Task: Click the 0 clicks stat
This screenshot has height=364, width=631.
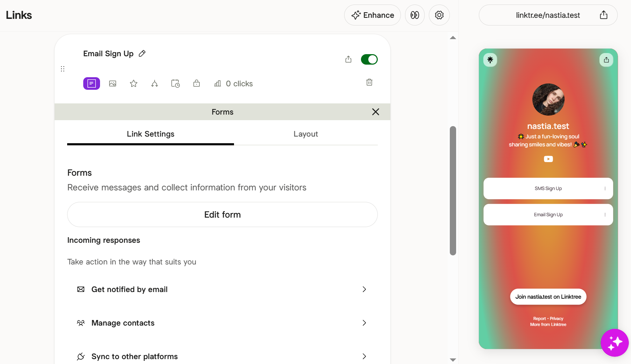Action: pyautogui.click(x=239, y=83)
